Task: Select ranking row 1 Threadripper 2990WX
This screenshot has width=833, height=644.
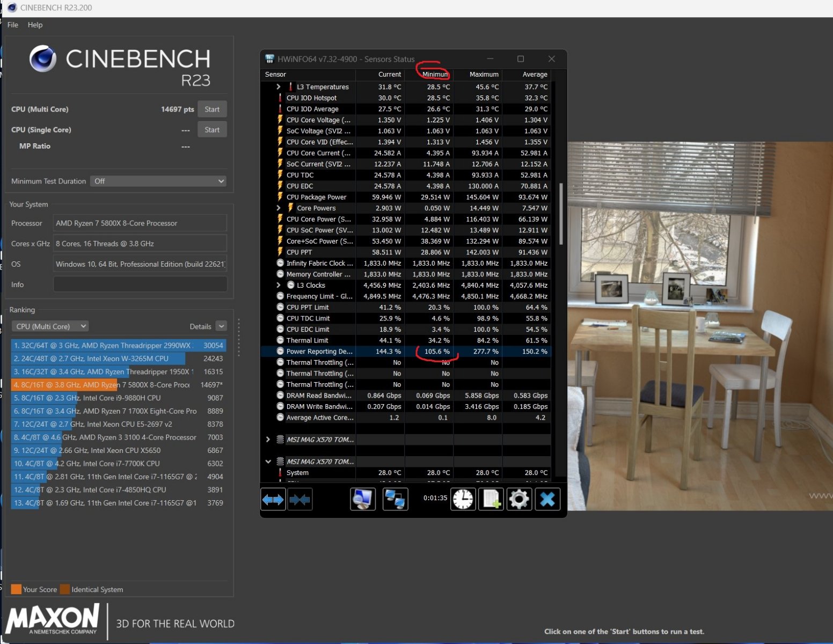Action: coord(119,346)
